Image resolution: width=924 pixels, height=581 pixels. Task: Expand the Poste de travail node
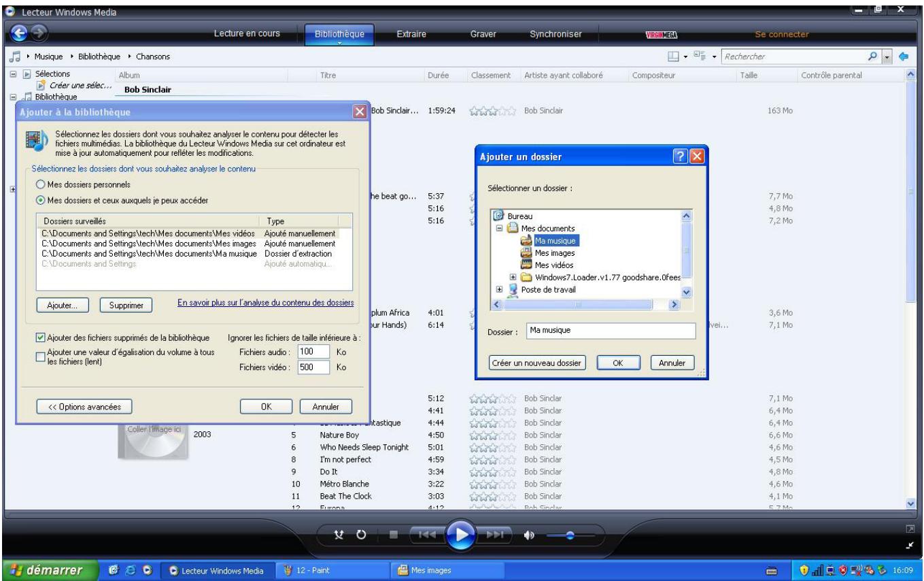click(x=500, y=289)
